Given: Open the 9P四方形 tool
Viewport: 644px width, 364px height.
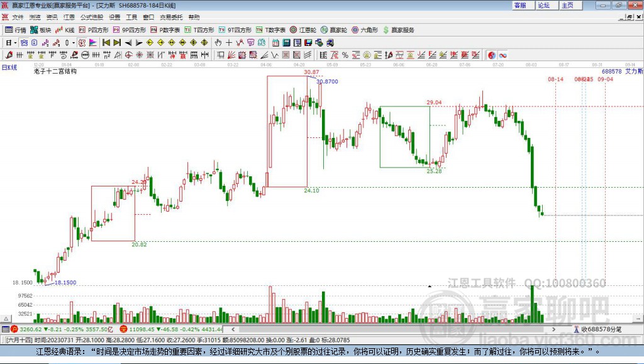Looking at the screenshot, I should pos(130,30).
